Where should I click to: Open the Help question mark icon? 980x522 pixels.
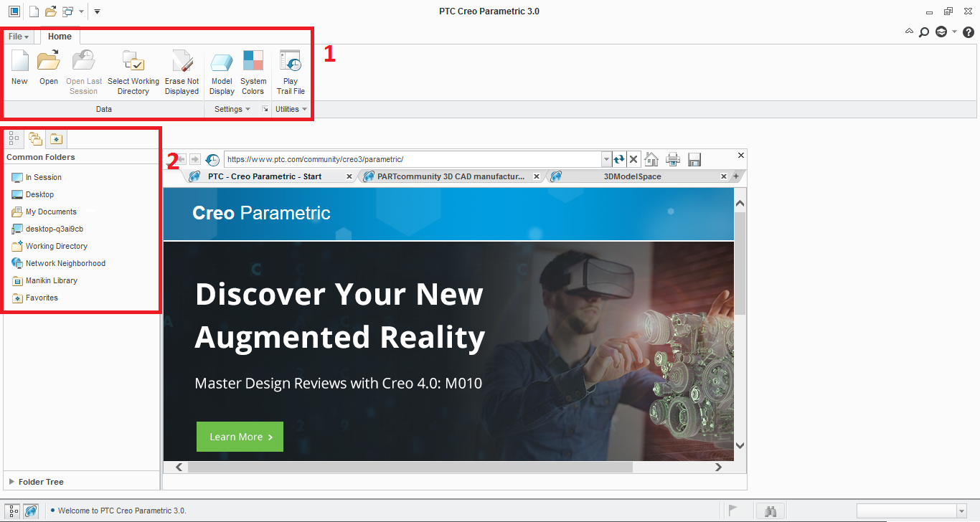pos(968,32)
